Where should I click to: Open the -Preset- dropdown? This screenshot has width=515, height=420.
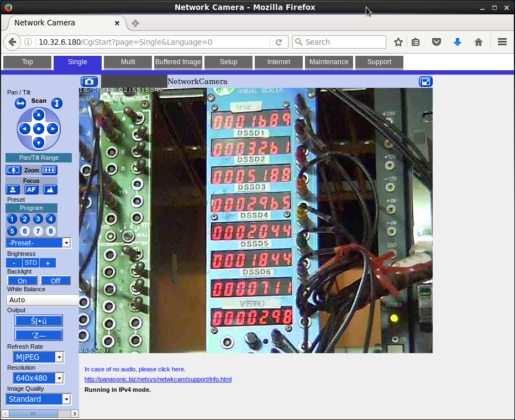39,243
